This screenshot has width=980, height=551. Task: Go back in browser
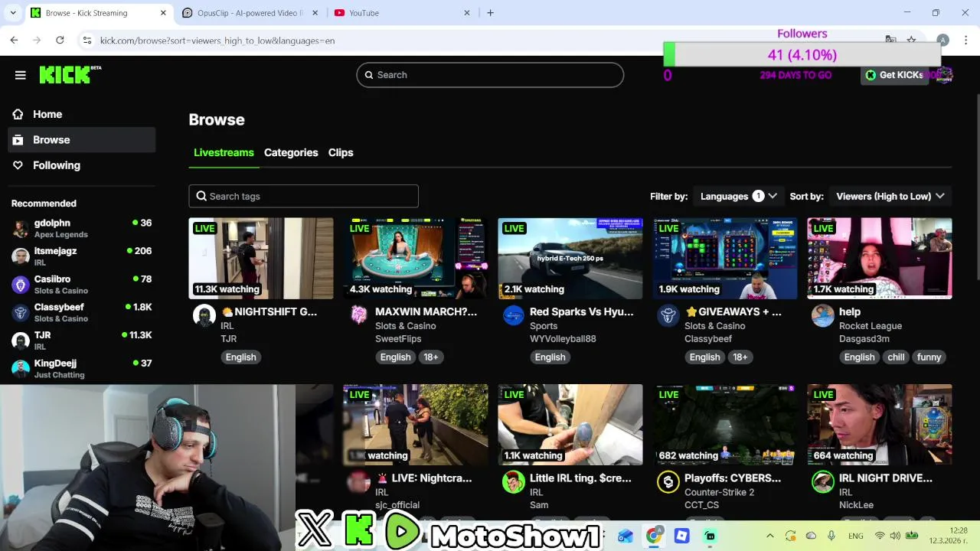tap(14, 41)
